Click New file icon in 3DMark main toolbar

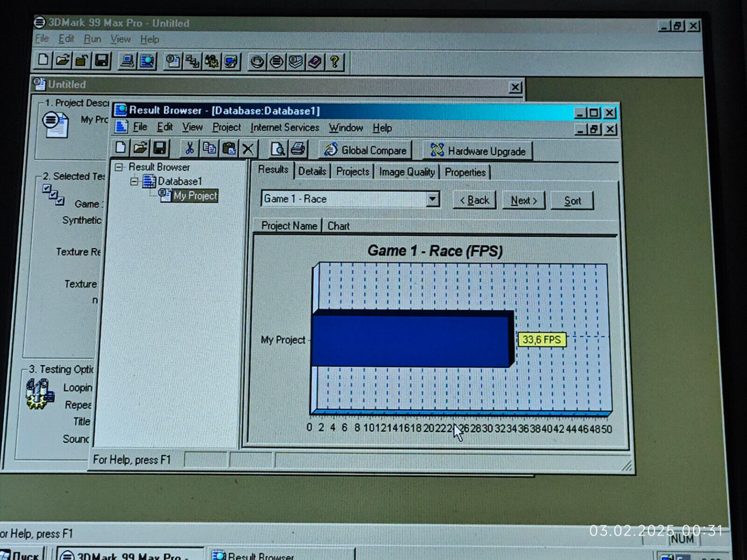43,60
